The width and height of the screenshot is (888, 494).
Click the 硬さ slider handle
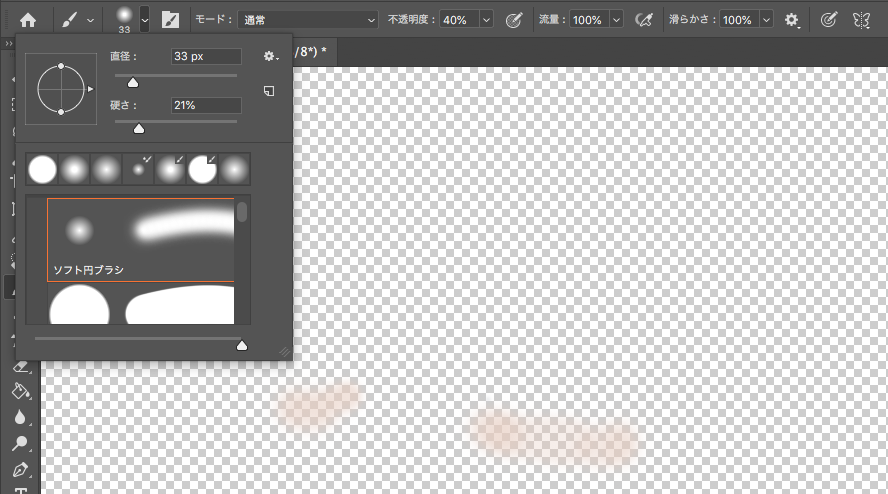pos(139,129)
